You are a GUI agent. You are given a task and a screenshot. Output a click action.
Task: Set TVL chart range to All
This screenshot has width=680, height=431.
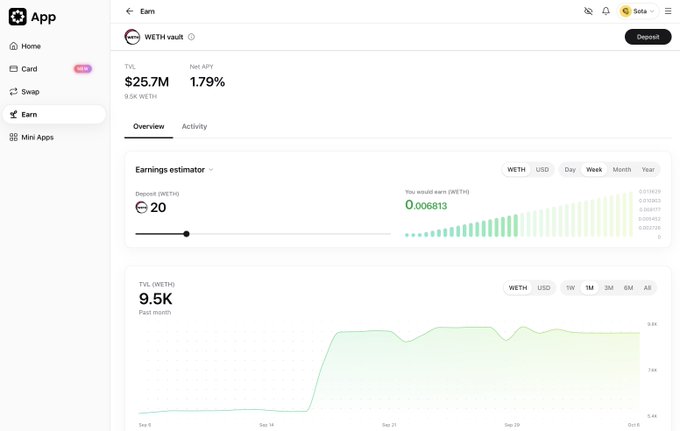(647, 288)
